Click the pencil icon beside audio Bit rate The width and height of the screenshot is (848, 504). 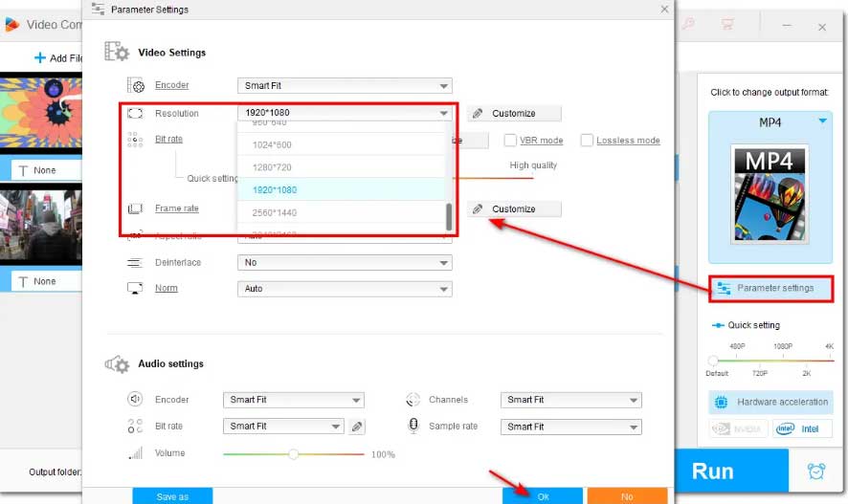(x=357, y=427)
